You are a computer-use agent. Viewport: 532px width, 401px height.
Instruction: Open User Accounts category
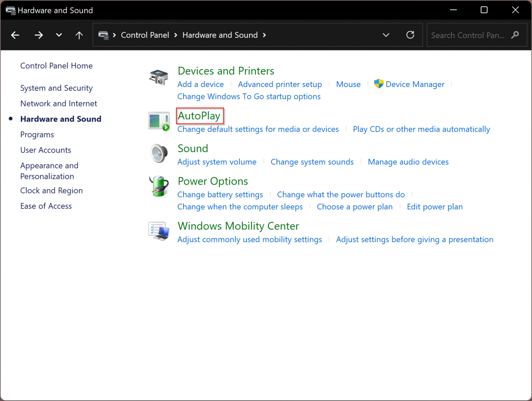[x=46, y=150]
